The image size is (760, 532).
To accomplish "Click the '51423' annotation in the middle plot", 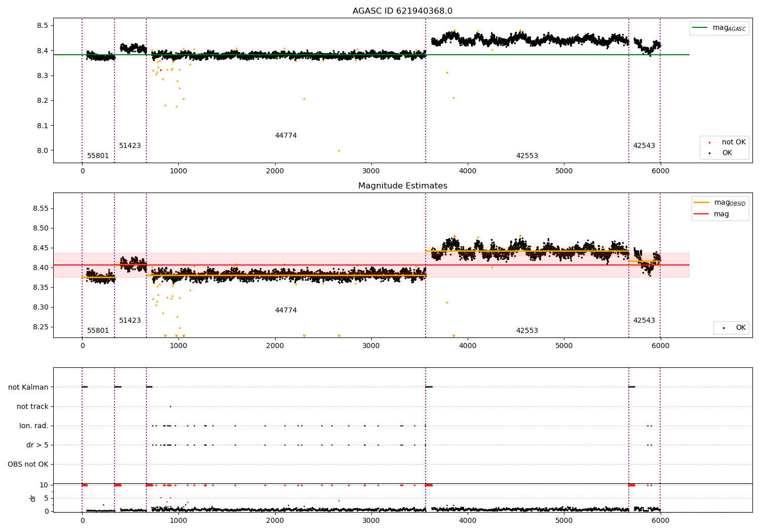I will pos(130,321).
